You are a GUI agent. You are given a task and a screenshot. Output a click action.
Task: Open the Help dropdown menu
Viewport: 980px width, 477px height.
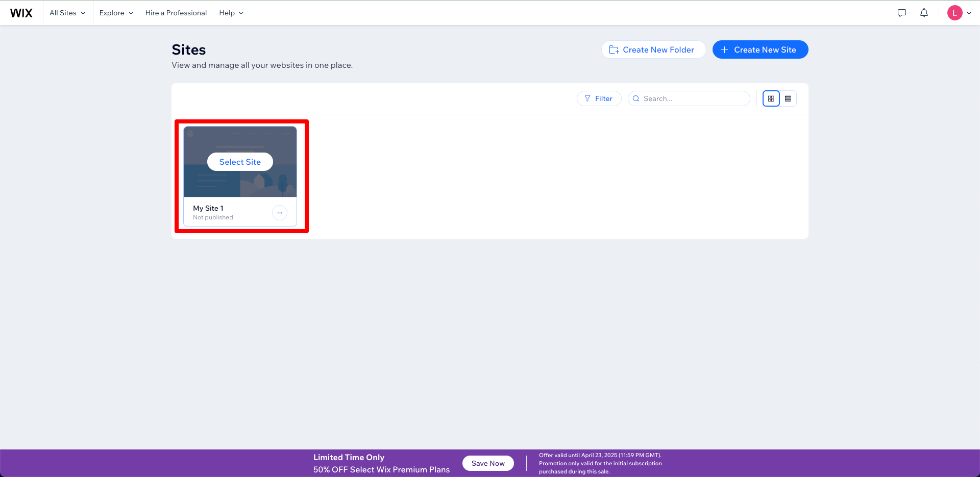(231, 13)
